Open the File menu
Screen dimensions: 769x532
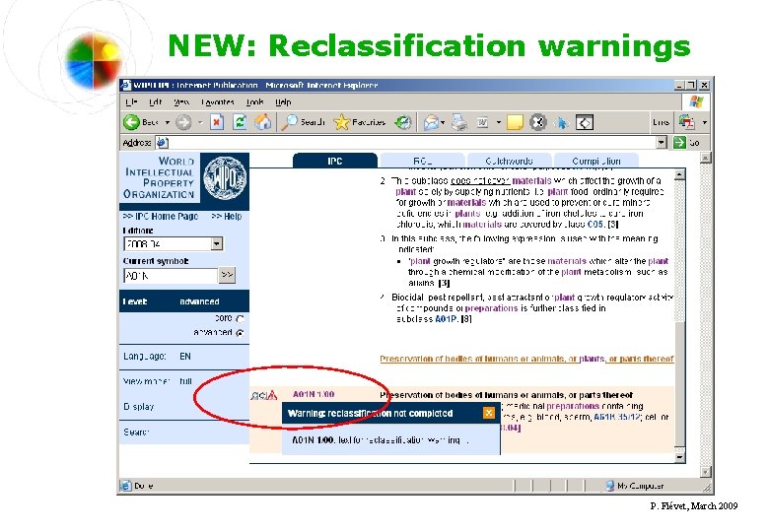point(131,102)
